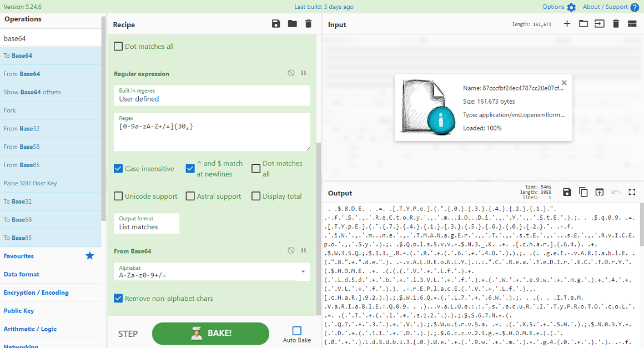This screenshot has width=644, height=348.
Task: Close the file info card
Action: [564, 83]
